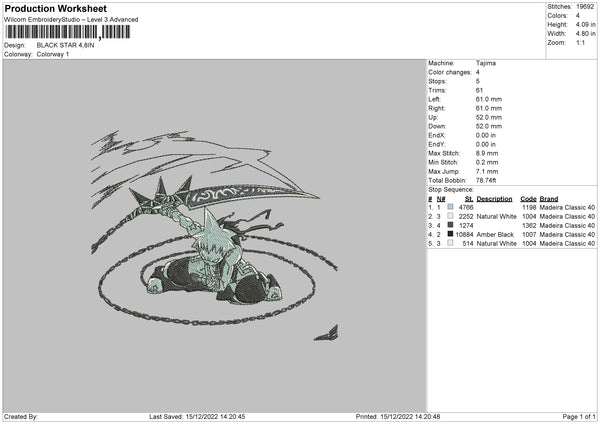Click the Production Worksheet title

tap(55, 8)
